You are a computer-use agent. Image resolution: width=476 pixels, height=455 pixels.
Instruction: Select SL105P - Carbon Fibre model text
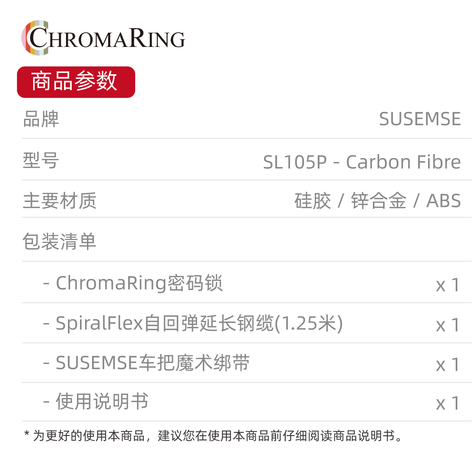pyautogui.click(x=362, y=162)
